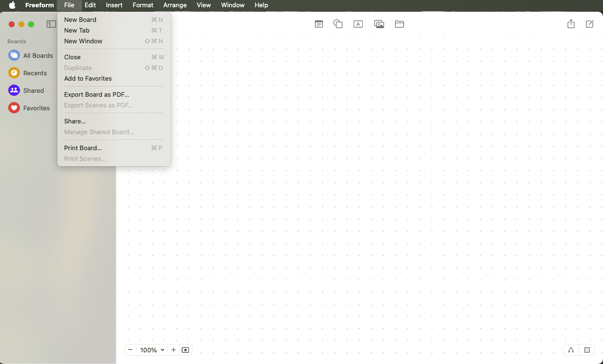Open the Arrange menu

[175, 5]
